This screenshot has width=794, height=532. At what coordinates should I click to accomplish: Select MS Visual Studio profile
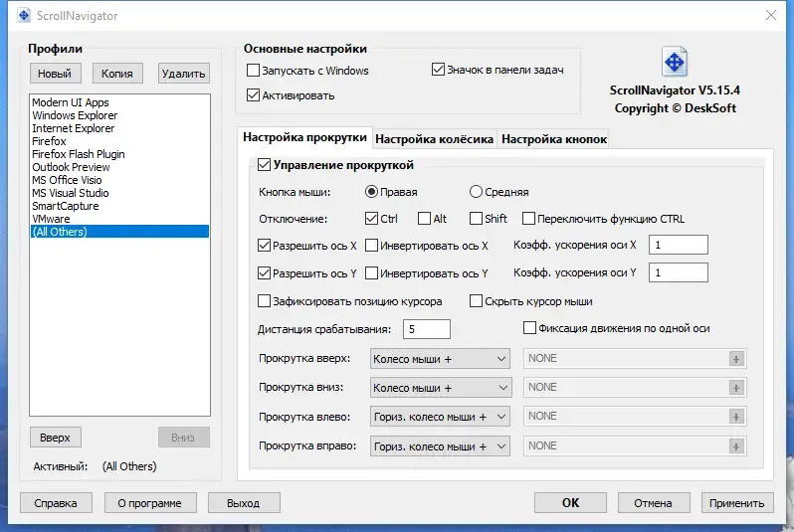click(119, 193)
